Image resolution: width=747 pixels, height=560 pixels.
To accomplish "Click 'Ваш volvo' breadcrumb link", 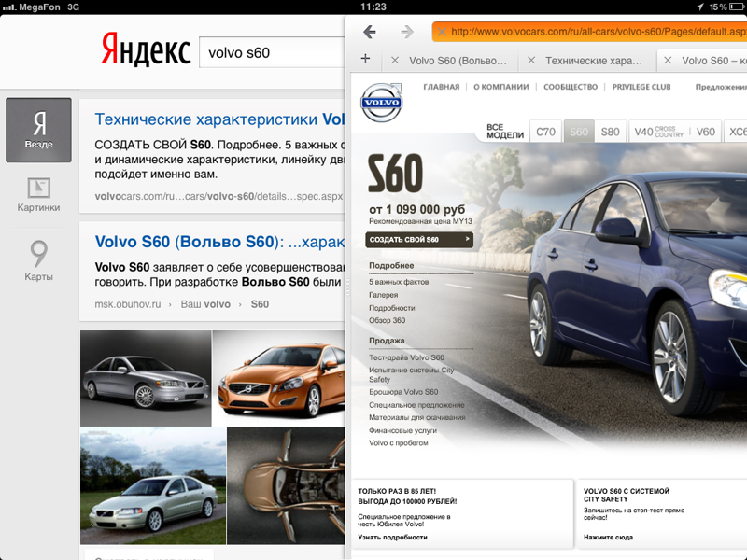I will click(205, 304).
